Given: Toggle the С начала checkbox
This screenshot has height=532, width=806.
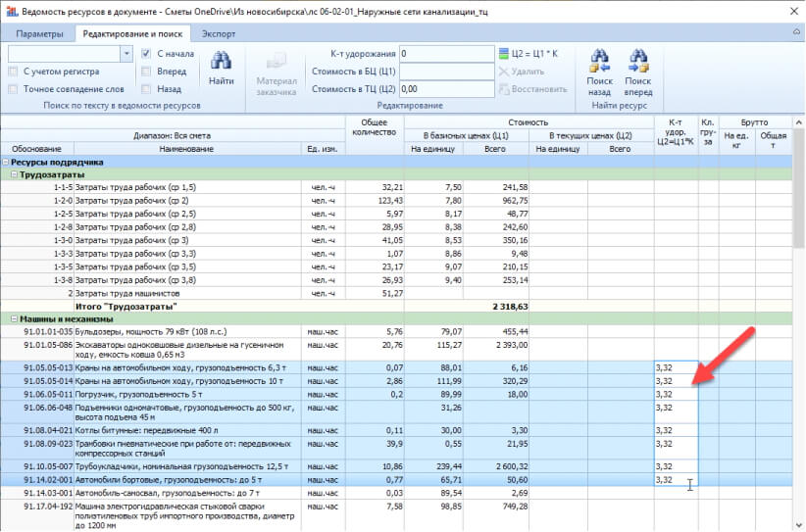Looking at the screenshot, I should pyautogui.click(x=146, y=54).
